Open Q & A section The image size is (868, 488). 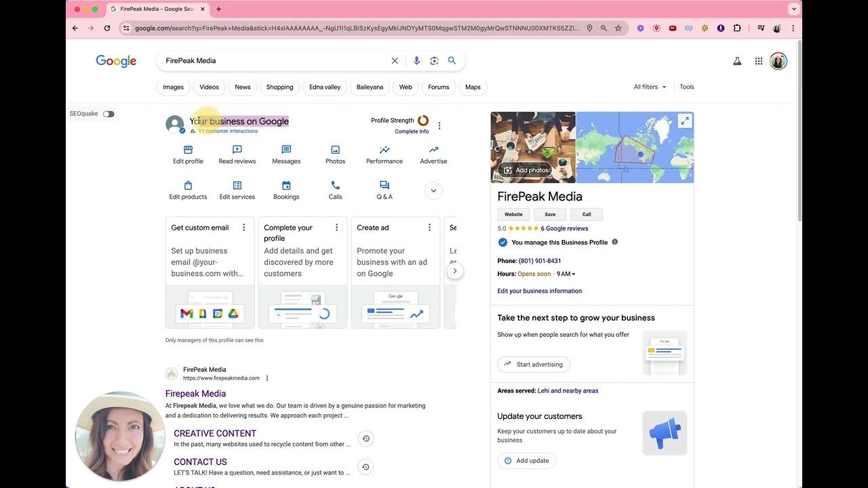(384, 190)
